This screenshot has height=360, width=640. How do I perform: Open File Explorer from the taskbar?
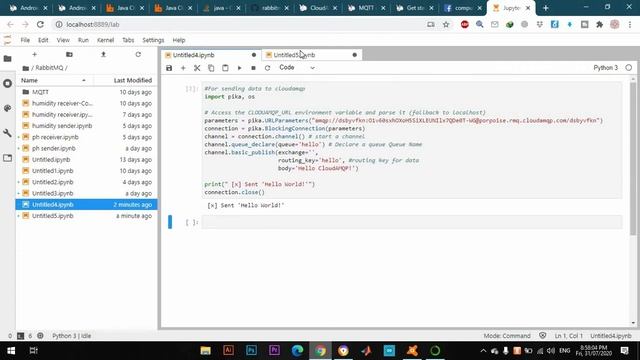click(x=205, y=351)
